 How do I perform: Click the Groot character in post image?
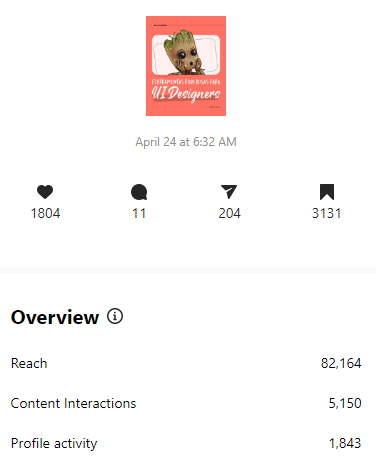coord(183,53)
